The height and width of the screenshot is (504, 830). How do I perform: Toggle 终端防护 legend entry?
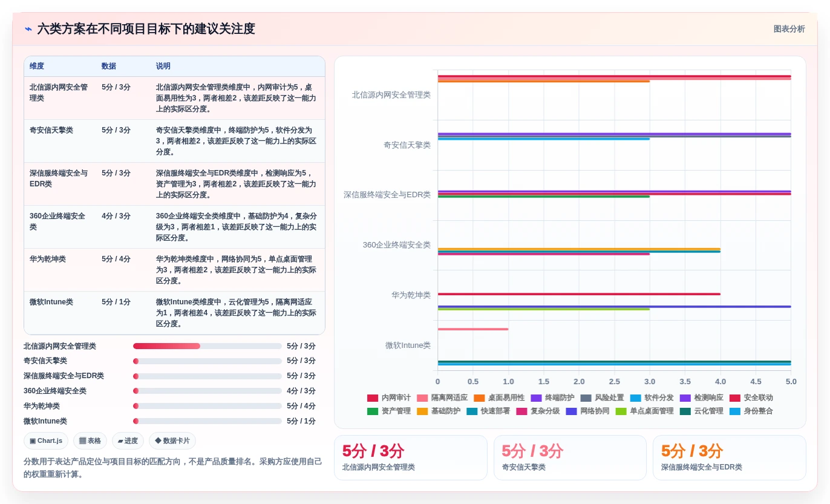552,398
